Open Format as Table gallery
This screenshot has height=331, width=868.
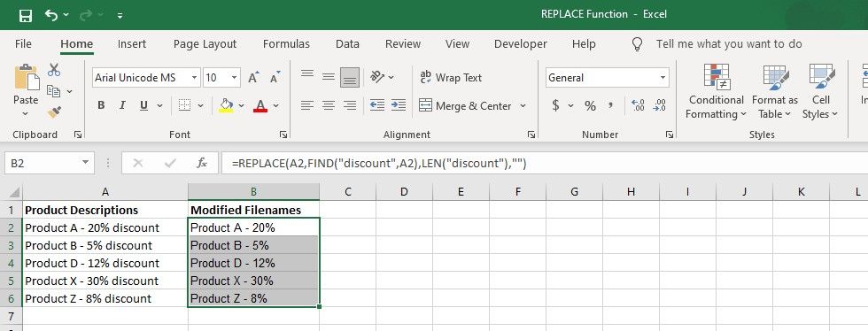[x=774, y=91]
